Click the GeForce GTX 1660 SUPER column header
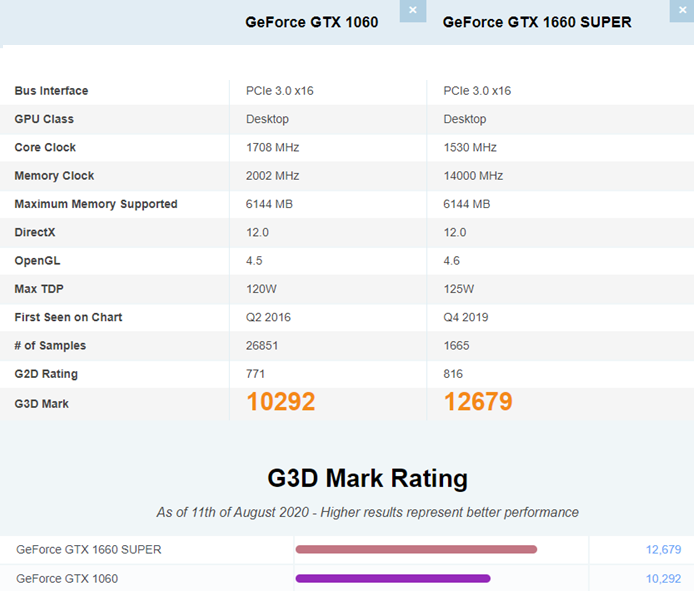This screenshot has width=694, height=591. 537,22
